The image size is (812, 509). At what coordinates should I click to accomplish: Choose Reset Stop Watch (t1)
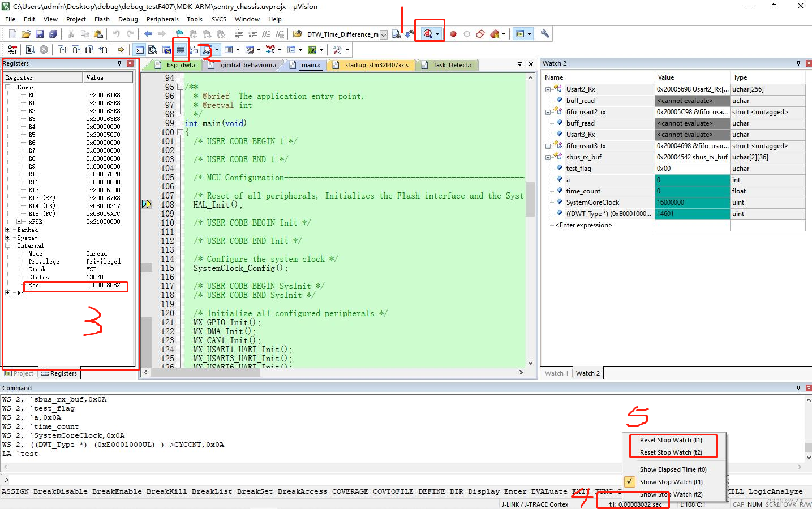(671, 440)
